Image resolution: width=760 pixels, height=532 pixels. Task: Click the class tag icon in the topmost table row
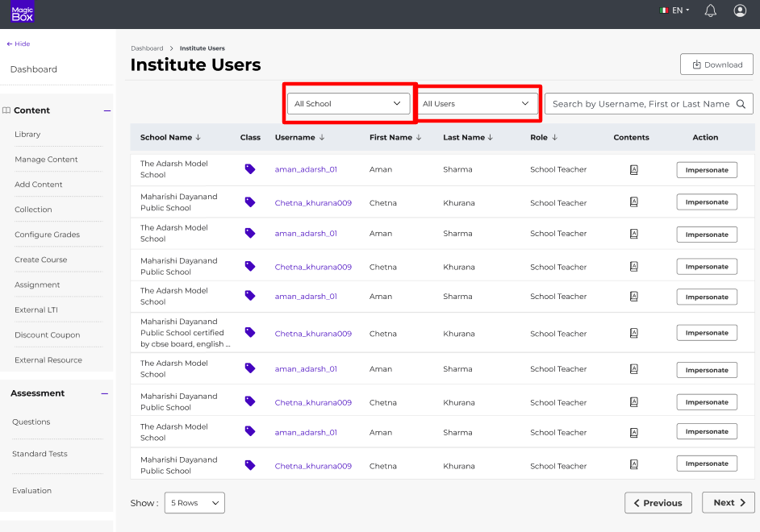coord(250,169)
